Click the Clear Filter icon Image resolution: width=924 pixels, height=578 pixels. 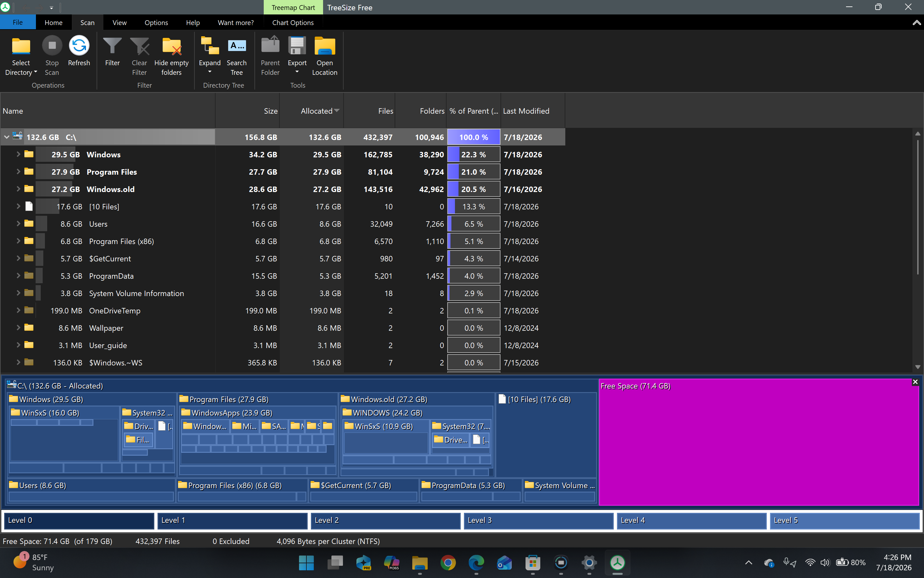tap(139, 46)
